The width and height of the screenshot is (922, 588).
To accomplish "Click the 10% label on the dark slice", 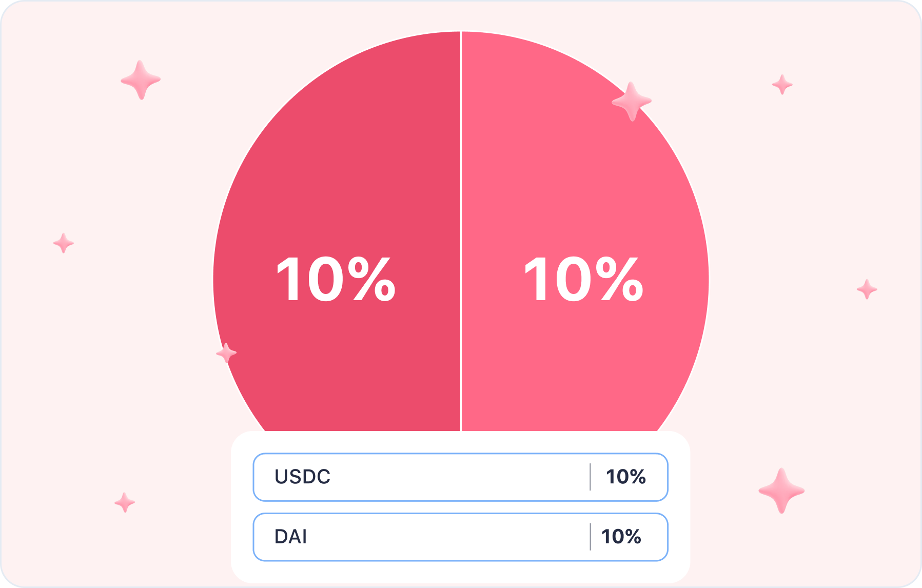I will pyautogui.click(x=336, y=280).
